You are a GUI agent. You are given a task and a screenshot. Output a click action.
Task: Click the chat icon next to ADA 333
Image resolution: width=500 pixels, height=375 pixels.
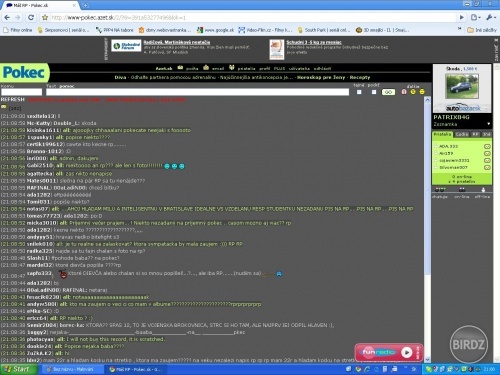[x=487, y=146]
